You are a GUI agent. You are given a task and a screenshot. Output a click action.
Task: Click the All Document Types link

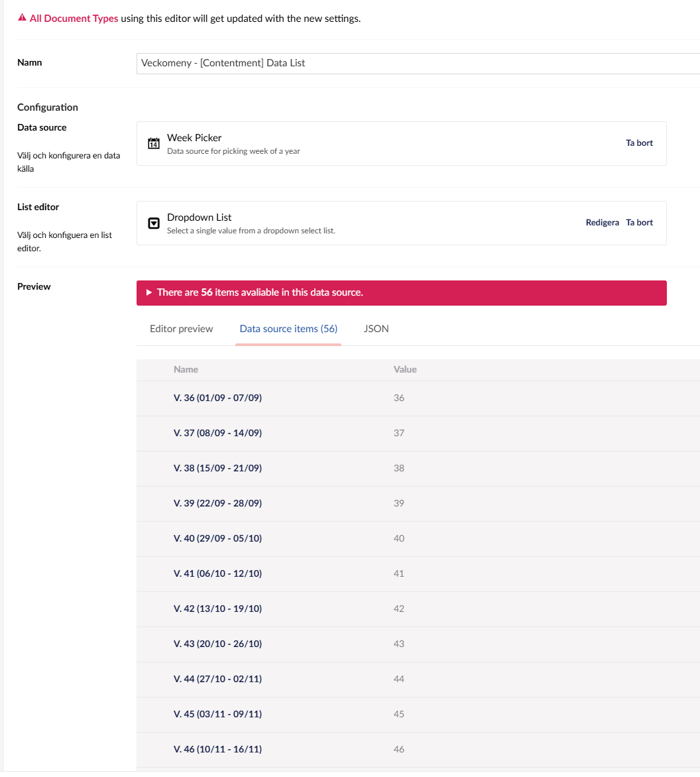[74, 19]
